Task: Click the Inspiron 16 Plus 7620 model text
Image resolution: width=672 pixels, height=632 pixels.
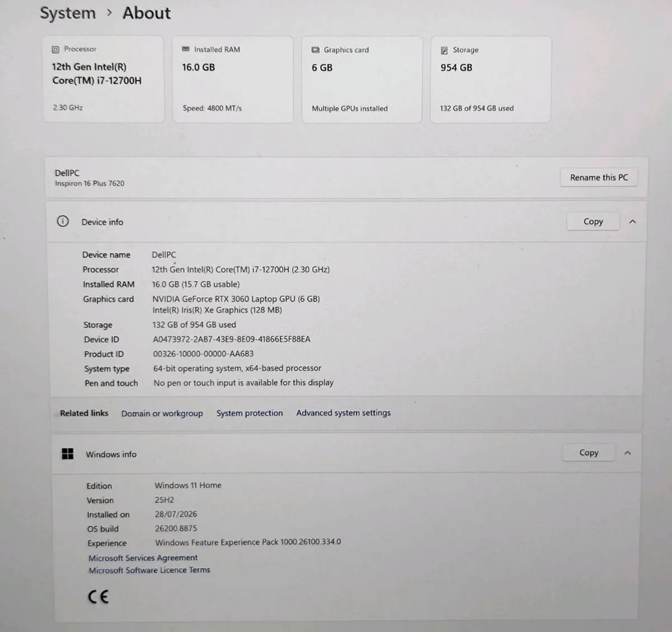Action: (90, 183)
